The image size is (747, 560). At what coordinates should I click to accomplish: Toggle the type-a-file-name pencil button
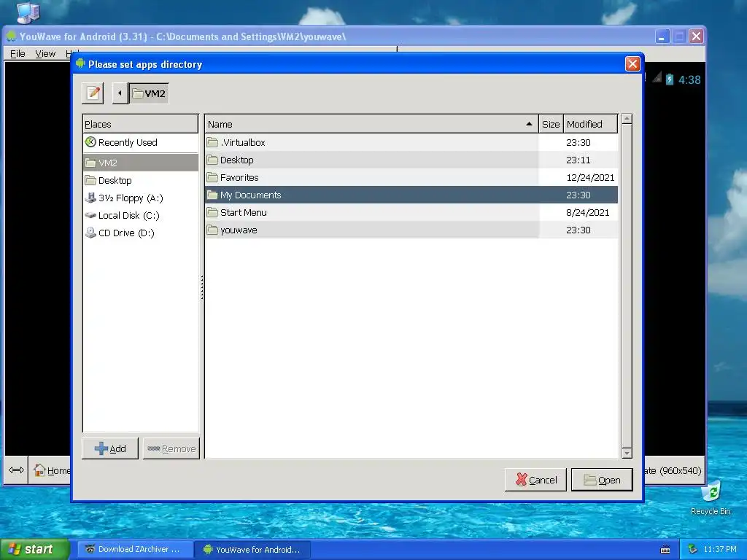93,93
